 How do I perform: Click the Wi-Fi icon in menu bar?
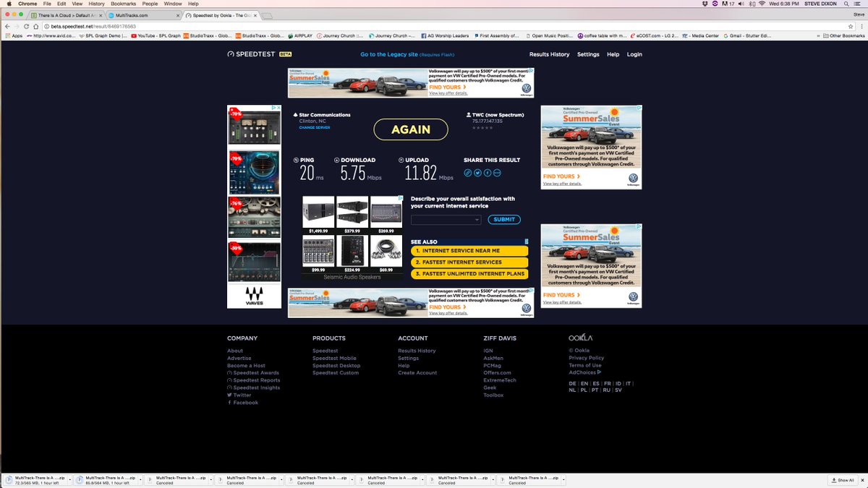tap(762, 4)
